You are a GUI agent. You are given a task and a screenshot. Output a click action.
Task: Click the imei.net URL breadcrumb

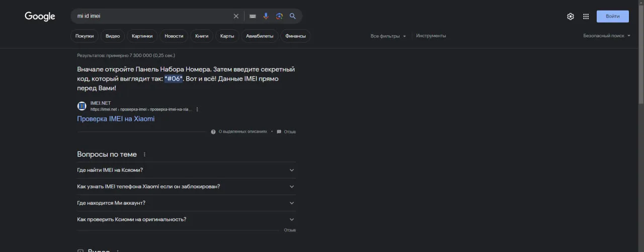click(x=141, y=109)
